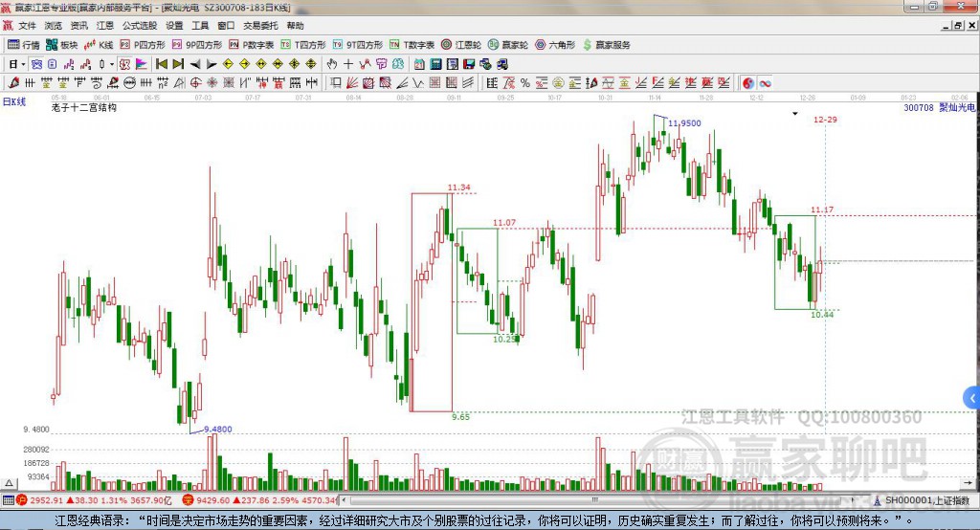Open the calendar icon
This screenshot has height=530, width=980.
(x=419, y=64)
